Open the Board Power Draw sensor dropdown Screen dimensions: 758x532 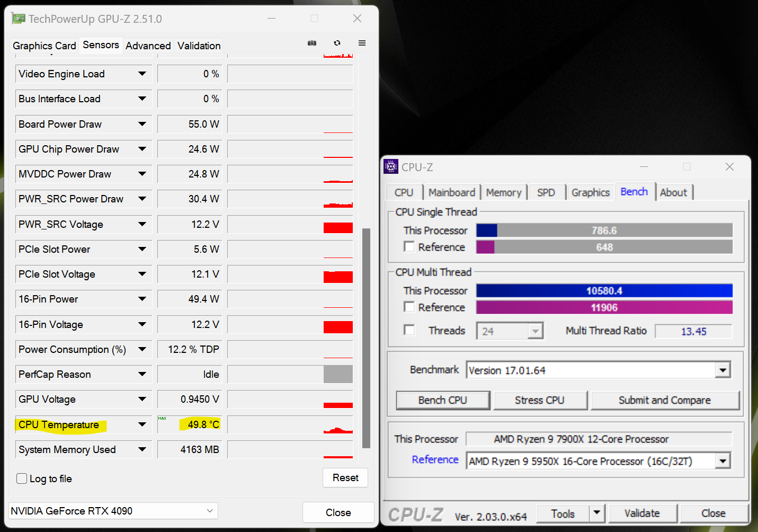[x=142, y=124]
